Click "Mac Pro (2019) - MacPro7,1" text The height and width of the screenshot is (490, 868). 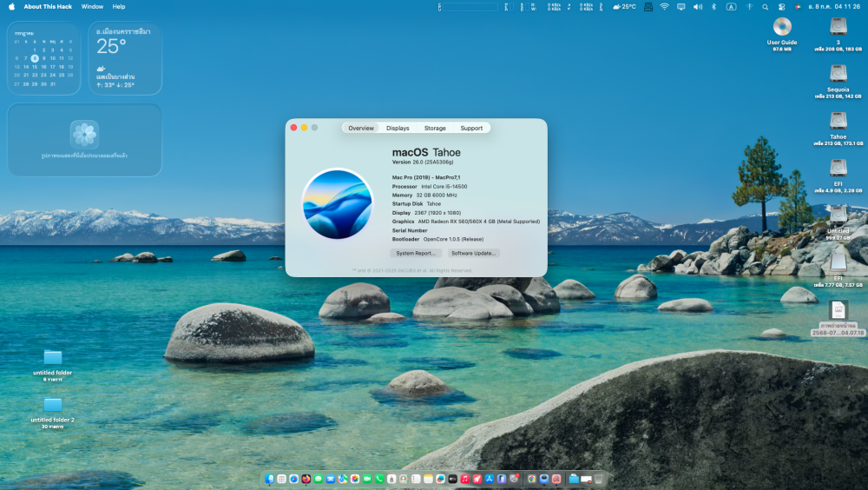tap(425, 177)
